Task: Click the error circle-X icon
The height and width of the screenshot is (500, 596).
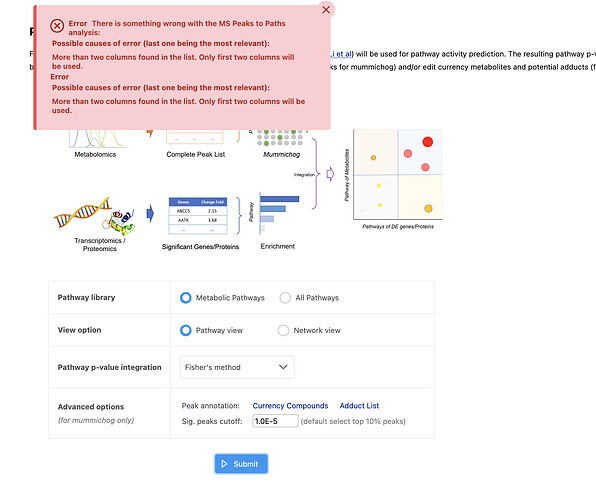Action: (x=57, y=26)
